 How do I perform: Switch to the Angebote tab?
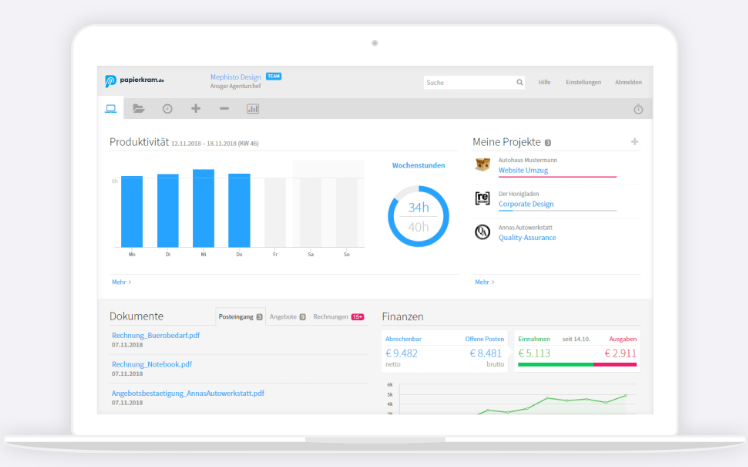(x=287, y=316)
